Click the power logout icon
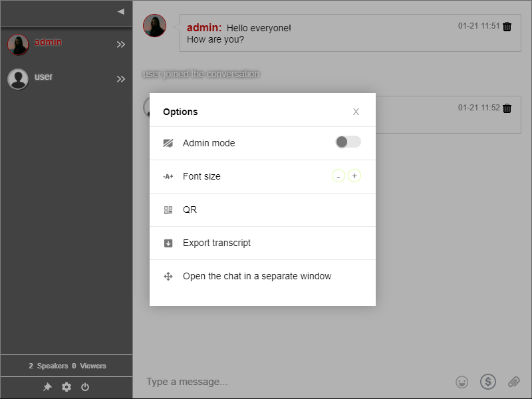This screenshot has height=399, width=532. [x=85, y=387]
